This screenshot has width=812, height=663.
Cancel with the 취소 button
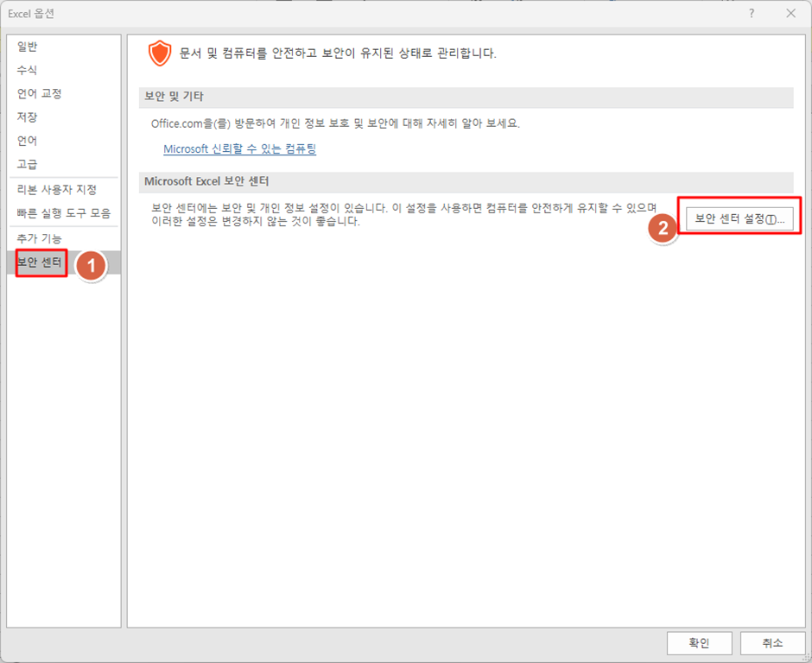point(772,643)
